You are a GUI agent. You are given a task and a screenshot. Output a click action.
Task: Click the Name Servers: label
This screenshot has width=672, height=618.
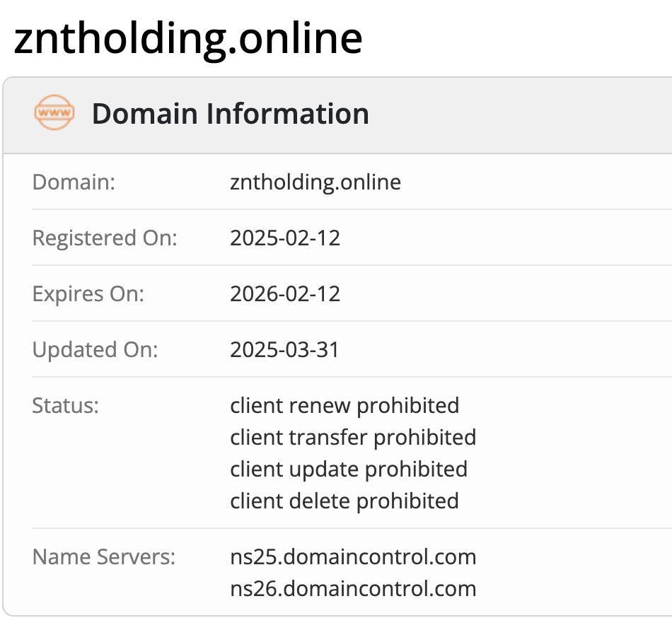click(103, 557)
